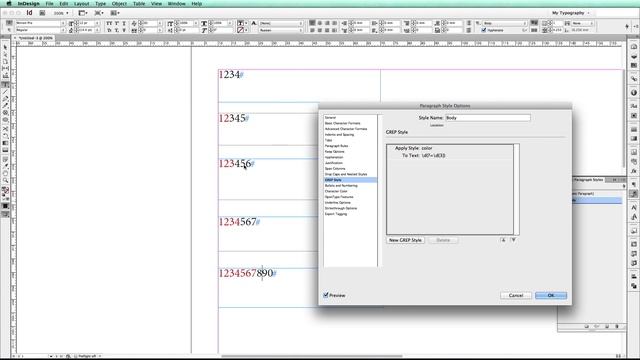Viewport: 640px width, 360px height.
Task: Open the Type menu
Action: point(100,4)
